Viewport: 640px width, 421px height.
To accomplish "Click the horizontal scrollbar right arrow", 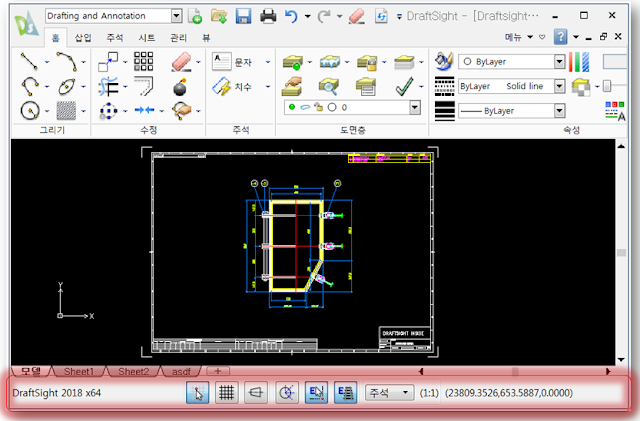I will pyautogui.click(x=608, y=372).
